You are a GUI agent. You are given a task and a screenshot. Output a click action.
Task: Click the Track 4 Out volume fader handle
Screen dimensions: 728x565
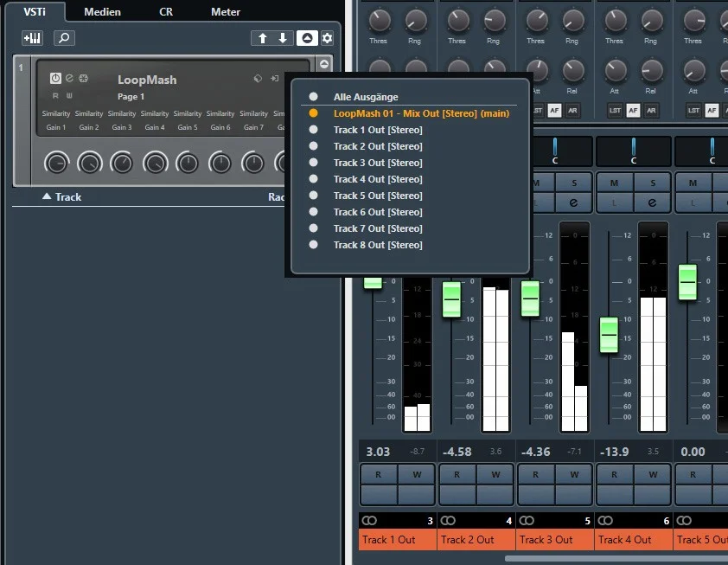pos(609,335)
